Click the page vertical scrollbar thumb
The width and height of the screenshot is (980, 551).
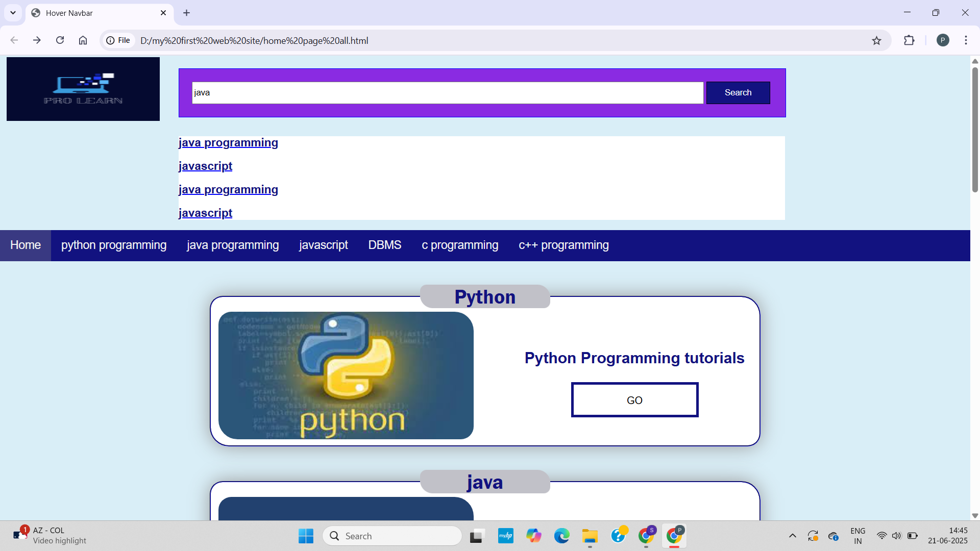point(975,130)
